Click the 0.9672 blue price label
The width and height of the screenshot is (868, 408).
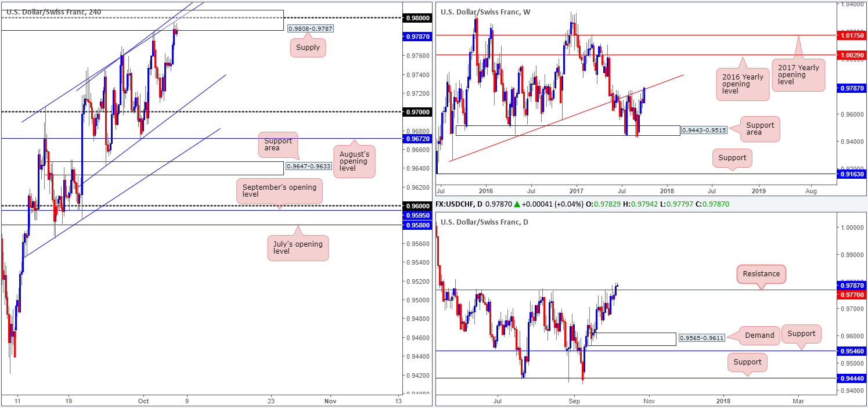pyautogui.click(x=418, y=139)
